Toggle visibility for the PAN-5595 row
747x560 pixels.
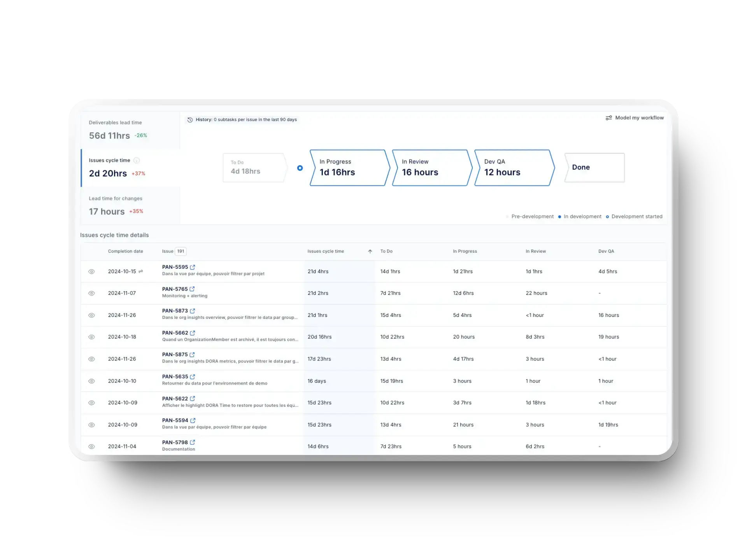pos(92,271)
